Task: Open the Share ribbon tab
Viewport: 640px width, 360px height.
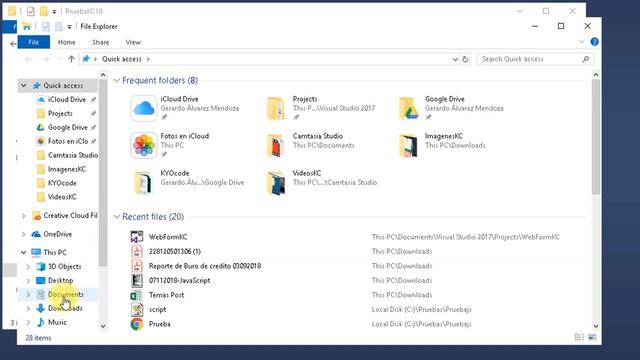Action: pos(100,42)
